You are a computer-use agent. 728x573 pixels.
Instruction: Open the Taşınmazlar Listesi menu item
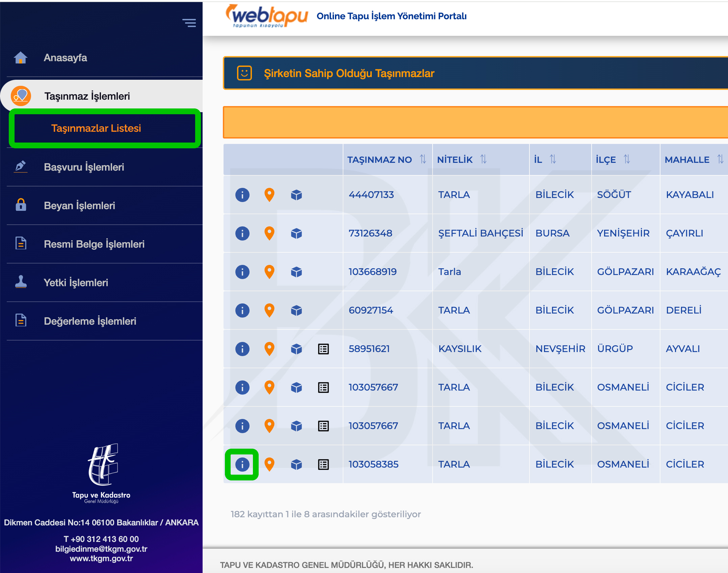[96, 128]
